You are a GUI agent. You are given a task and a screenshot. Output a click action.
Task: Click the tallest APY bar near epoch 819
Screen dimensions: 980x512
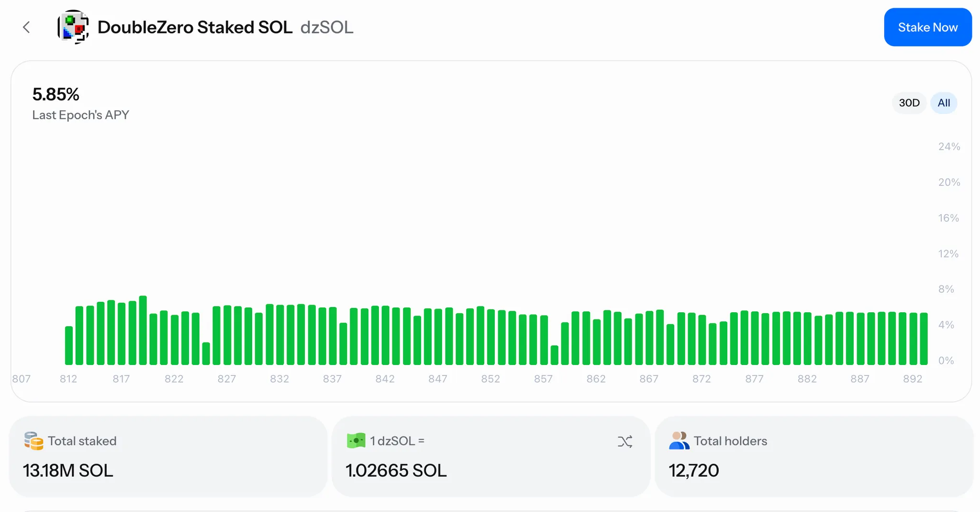[x=143, y=330]
